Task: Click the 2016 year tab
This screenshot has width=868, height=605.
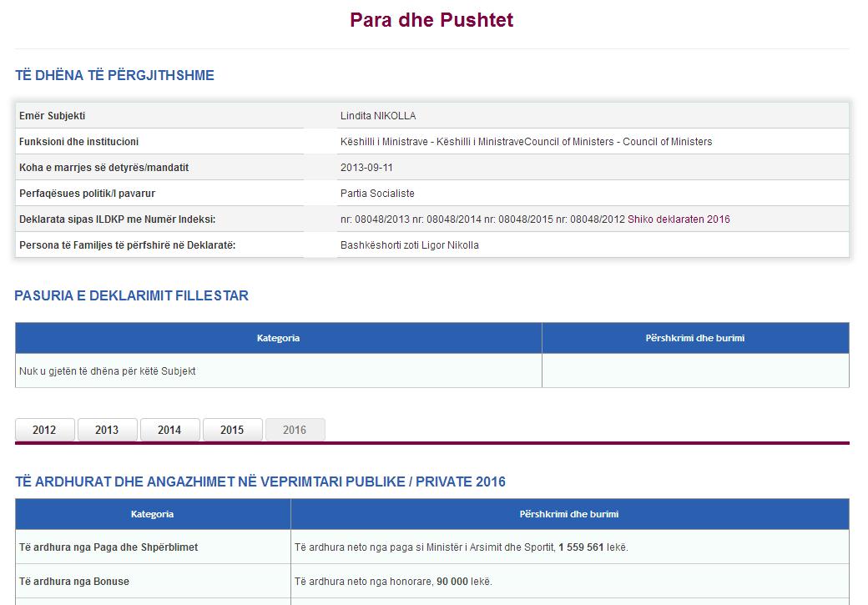Action: pos(295,430)
